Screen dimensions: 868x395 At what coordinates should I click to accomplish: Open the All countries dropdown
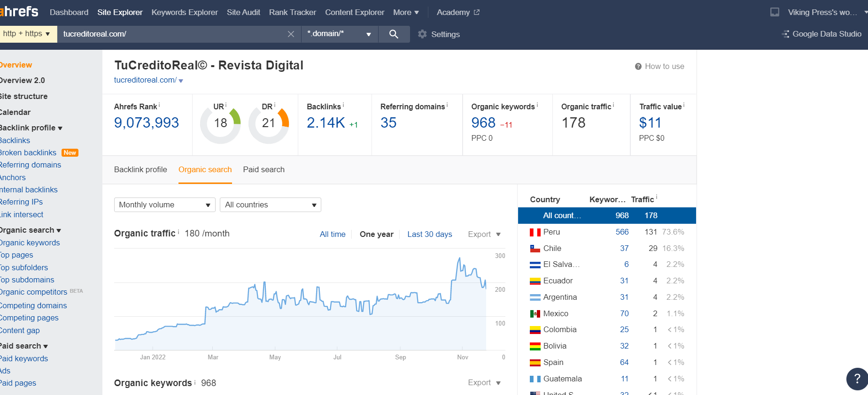click(x=270, y=205)
